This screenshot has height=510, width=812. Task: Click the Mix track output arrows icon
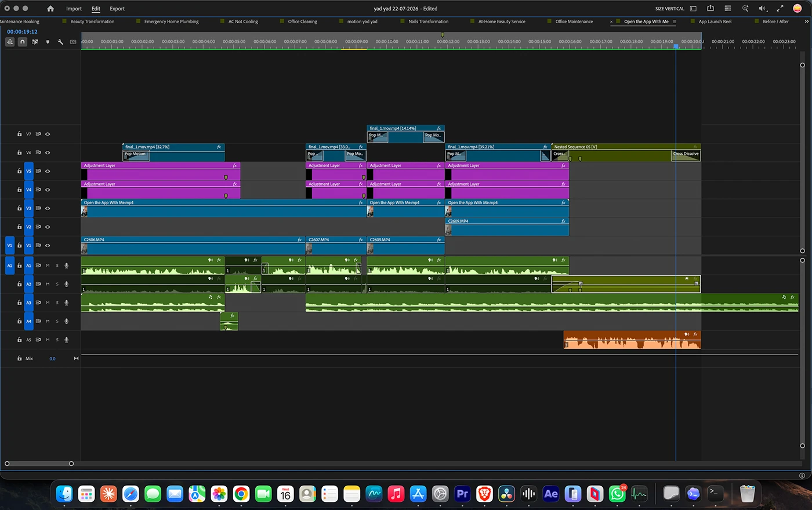tap(76, 359)
